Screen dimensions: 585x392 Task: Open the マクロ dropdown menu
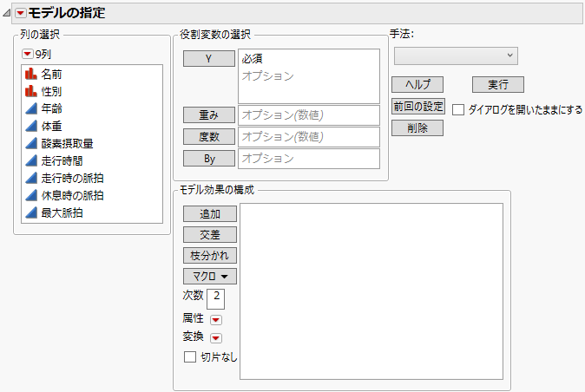tap(210, 276)
